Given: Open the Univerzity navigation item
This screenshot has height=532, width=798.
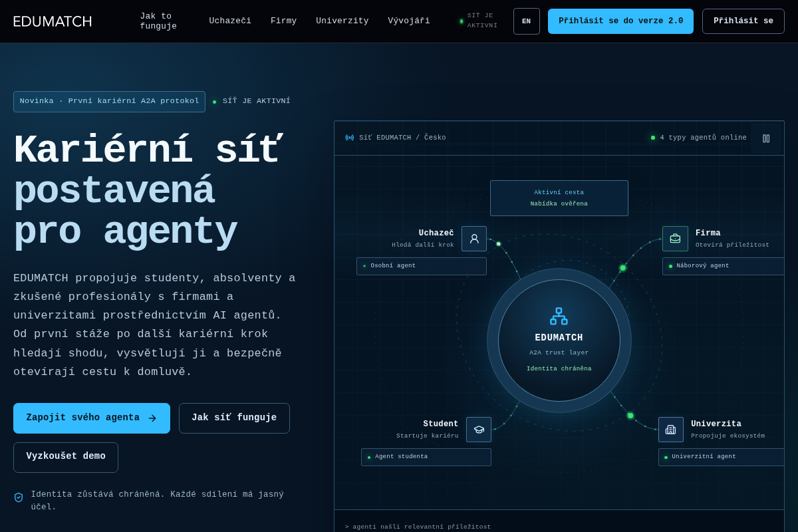Looking at the screenshot, I should click(x=342, y=21).
